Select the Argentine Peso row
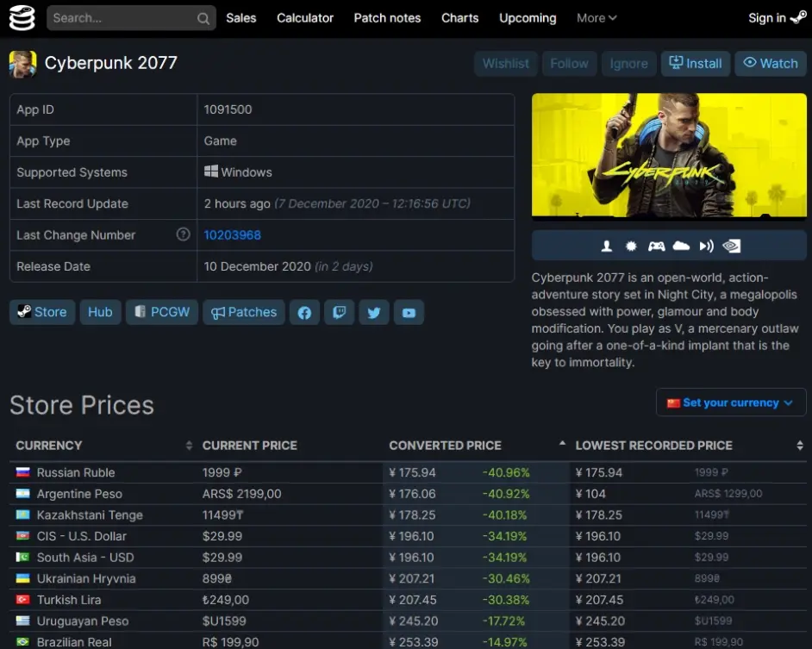Image resolution: width=812 pixels, height=649 pixels. tap(408, 494)
